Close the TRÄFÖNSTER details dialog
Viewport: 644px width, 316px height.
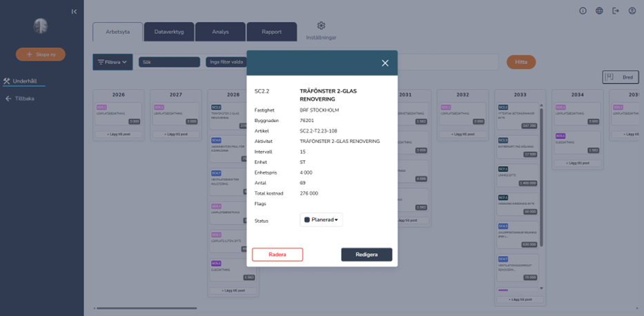[385, 63]
